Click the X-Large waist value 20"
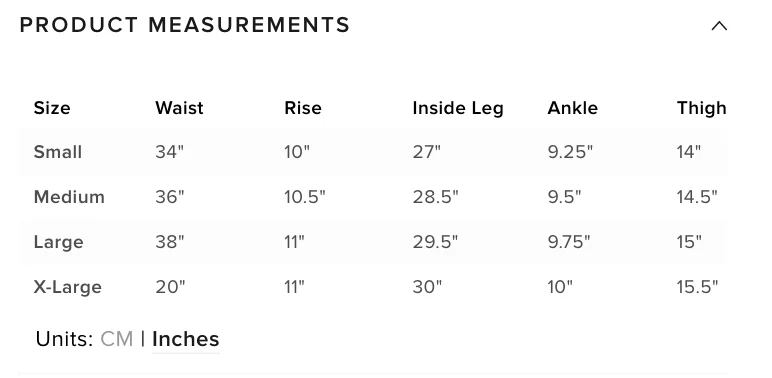This screenshot has width=772, height=378. pos(170,287)
